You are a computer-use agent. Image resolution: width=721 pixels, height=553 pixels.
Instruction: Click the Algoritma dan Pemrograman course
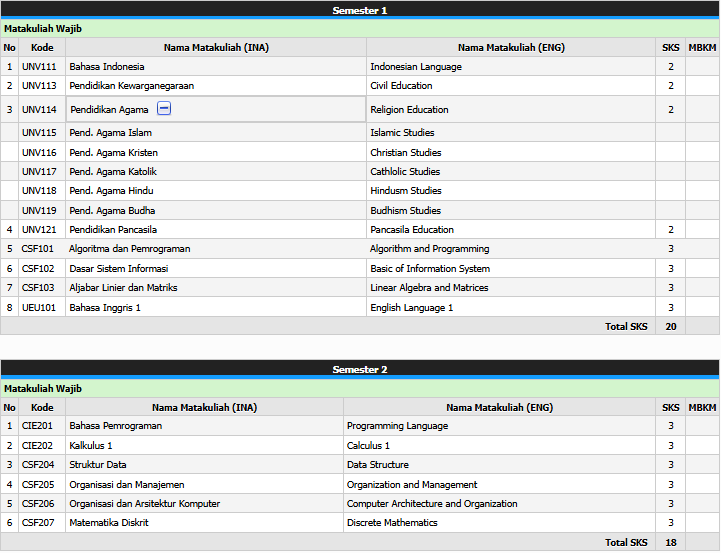(x=129, y=249)
